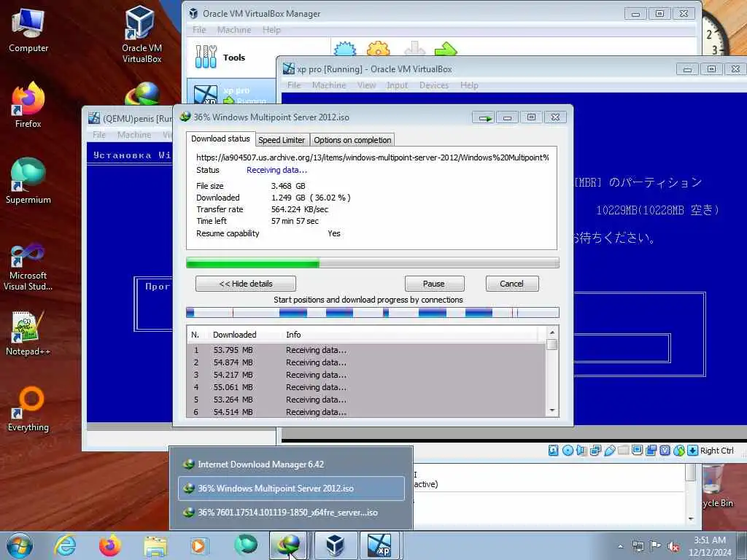
Task: Open the Devices menu in xp pro VM window
Action: click(433, 85)
